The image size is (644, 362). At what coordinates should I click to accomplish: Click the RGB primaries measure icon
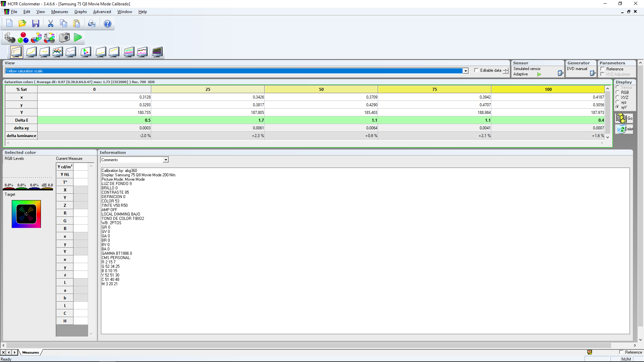(x=23, y=38)
